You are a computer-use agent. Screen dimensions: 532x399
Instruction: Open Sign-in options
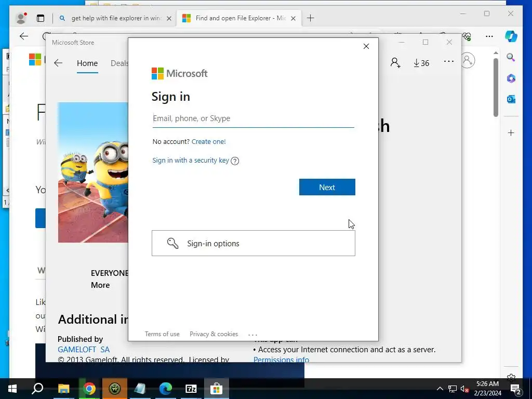(x=254, y=243)
